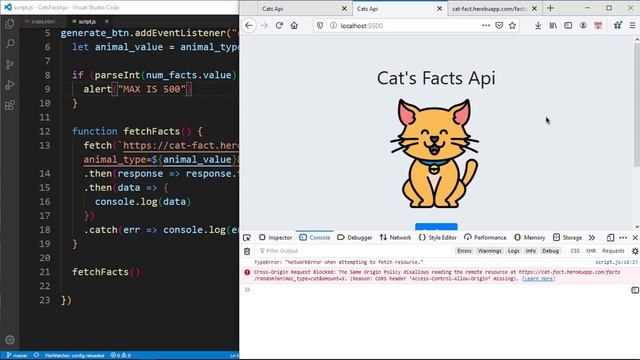Open Source Control view in VS Code

click(x=10, y=64)
